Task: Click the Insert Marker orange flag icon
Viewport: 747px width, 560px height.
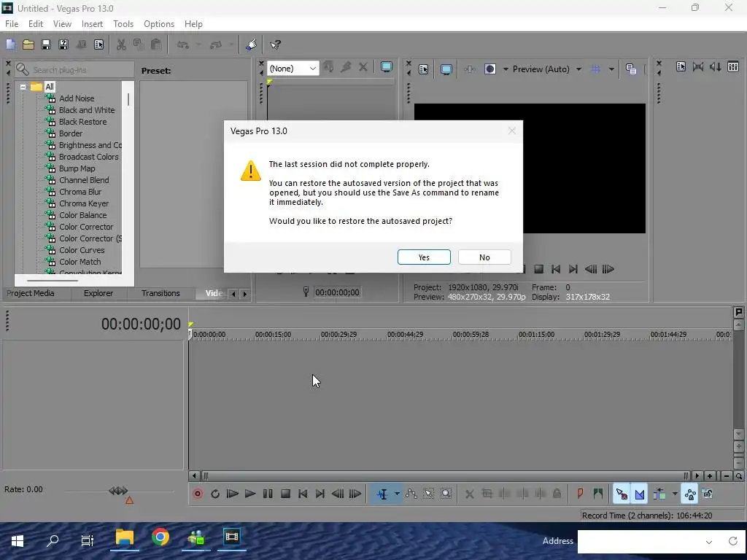Action: tap(580, 494)
